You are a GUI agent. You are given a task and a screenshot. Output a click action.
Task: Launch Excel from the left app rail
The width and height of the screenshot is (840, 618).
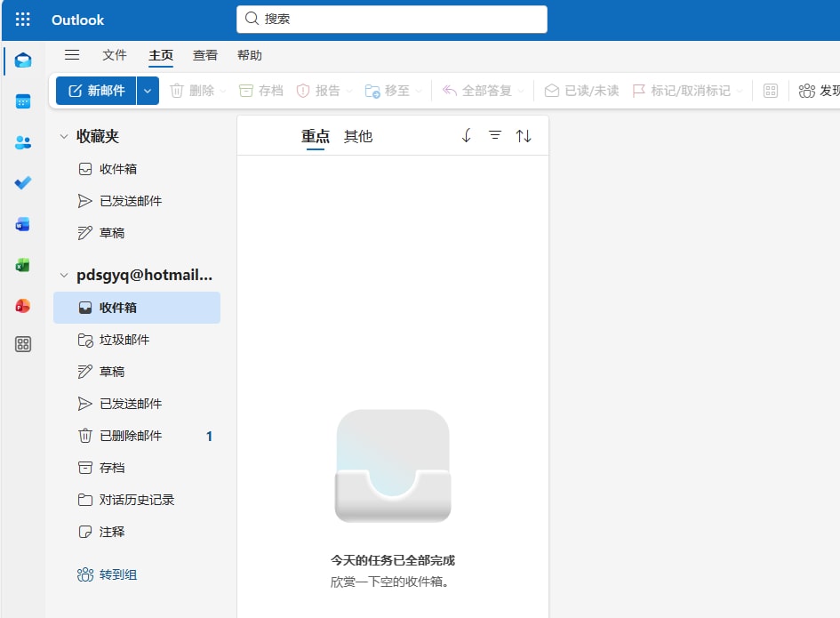point(23,265)
